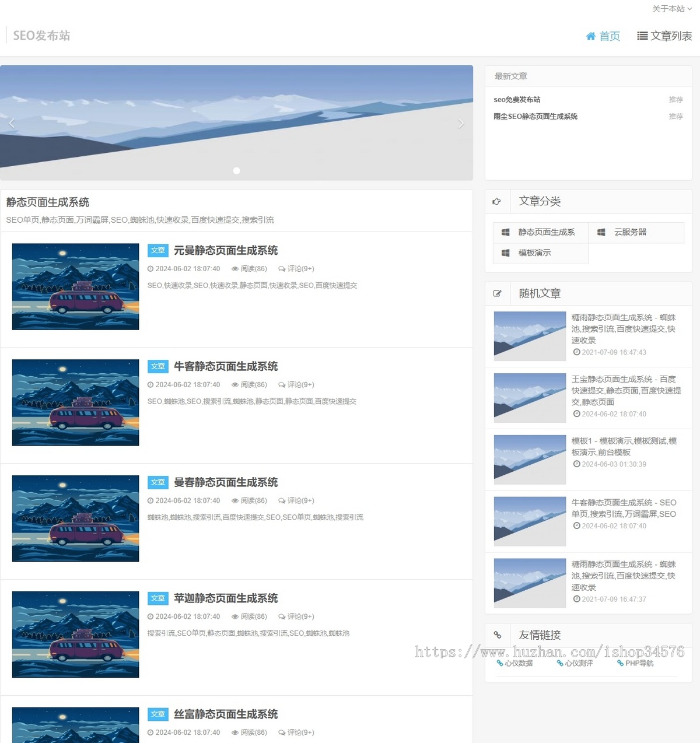Go to 首页 in the nav bar
This screenshot has width=700, height=743.
click(x=603, y=36)
